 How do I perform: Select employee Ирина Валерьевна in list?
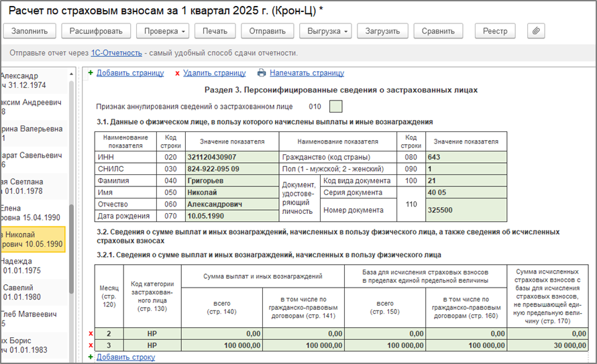34,133
